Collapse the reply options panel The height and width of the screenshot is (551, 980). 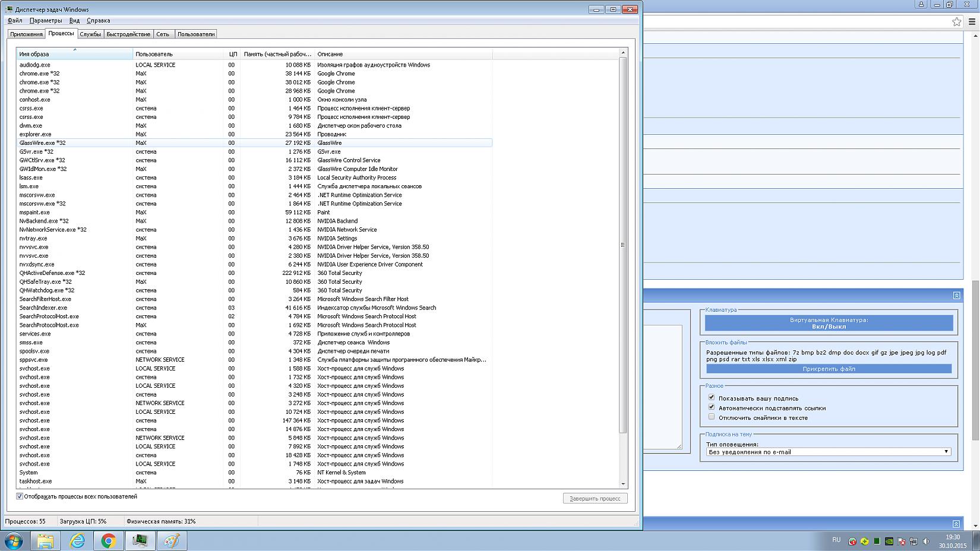click(x=956, y=295)
